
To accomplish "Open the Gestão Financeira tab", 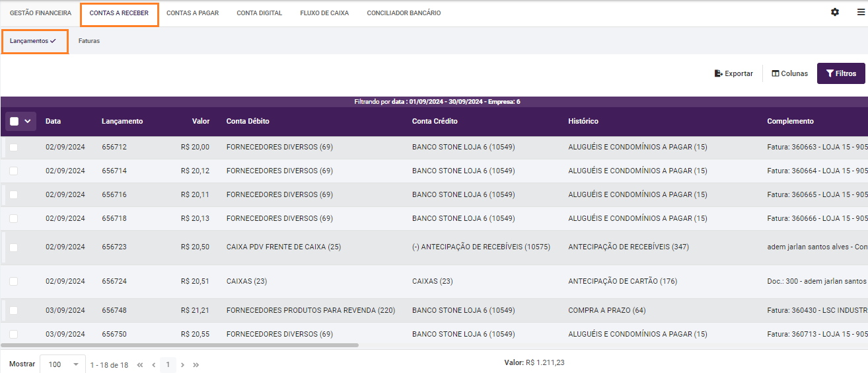I will (x=40, y=13).
